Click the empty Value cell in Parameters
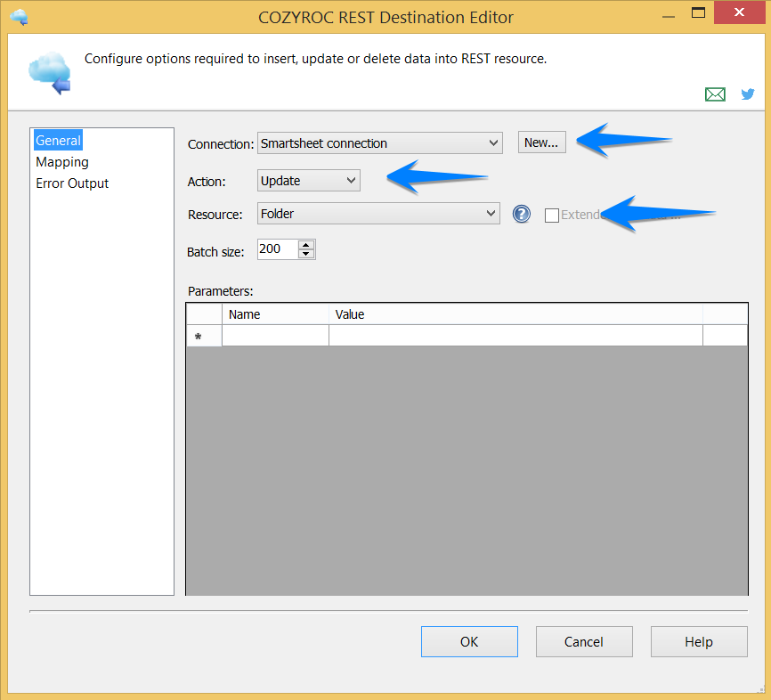771x700 pixels. 515,336
